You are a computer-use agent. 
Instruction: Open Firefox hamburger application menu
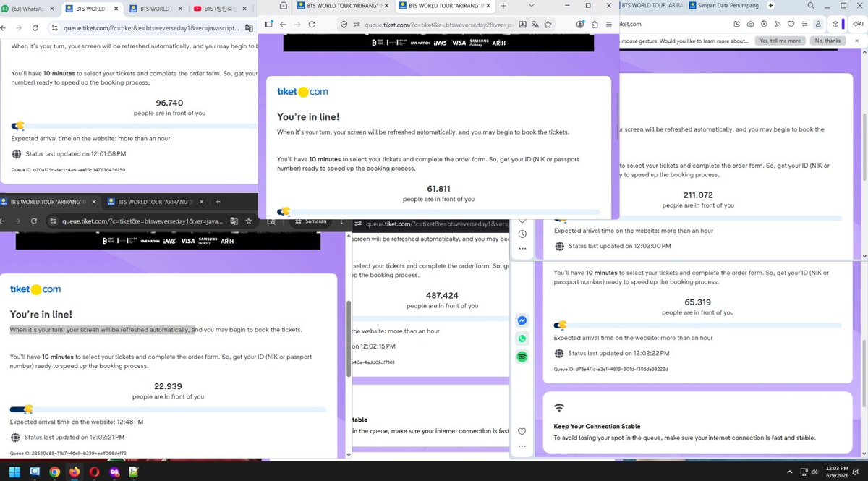[608, 24]
